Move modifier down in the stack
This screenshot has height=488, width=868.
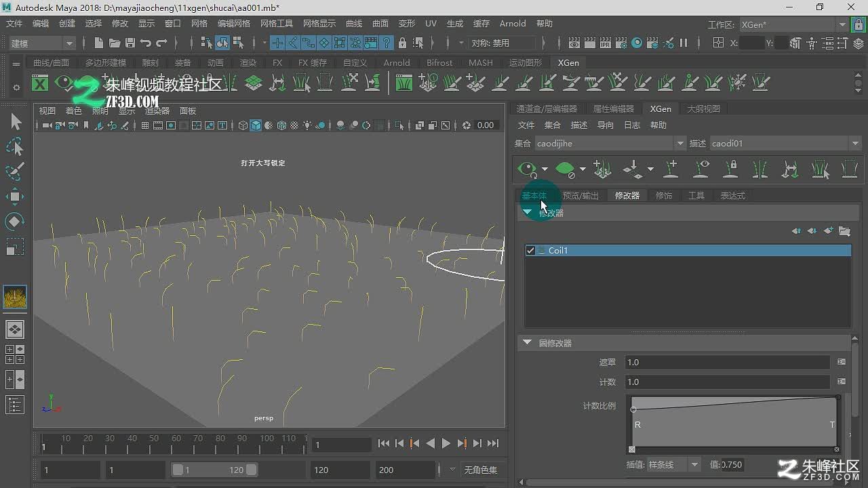(812, 231)
